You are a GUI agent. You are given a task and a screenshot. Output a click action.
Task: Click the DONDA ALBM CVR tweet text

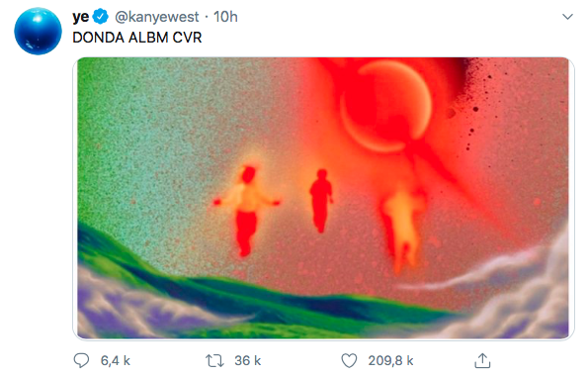point(137,38)
